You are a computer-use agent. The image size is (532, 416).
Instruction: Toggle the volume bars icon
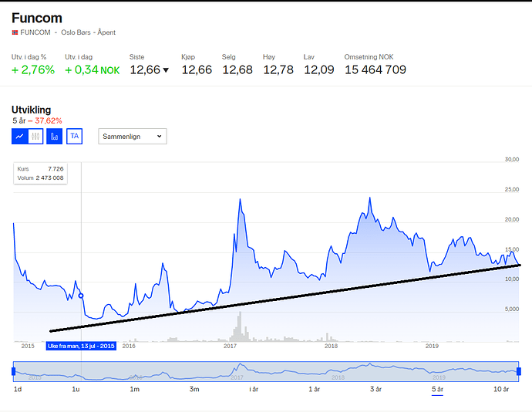(x=54, y=136)
